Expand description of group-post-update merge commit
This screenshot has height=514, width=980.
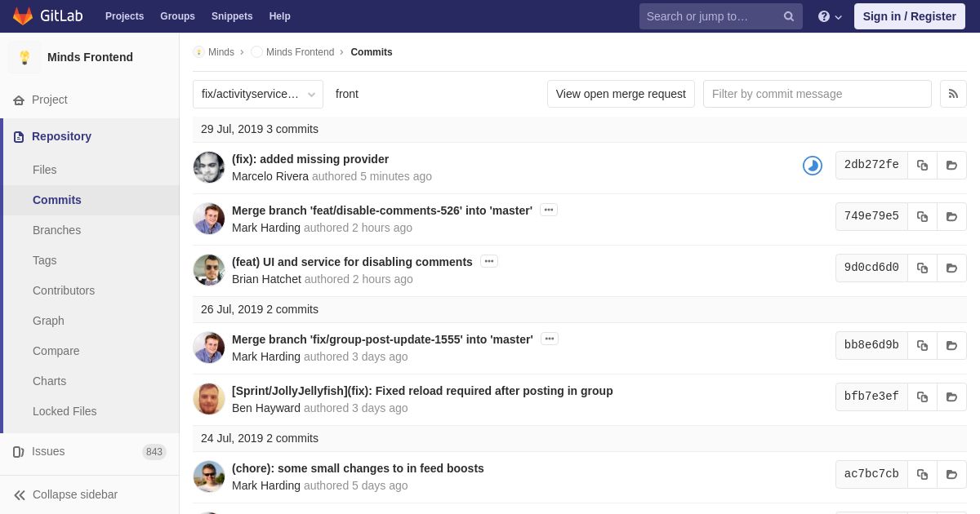point(550,339)
